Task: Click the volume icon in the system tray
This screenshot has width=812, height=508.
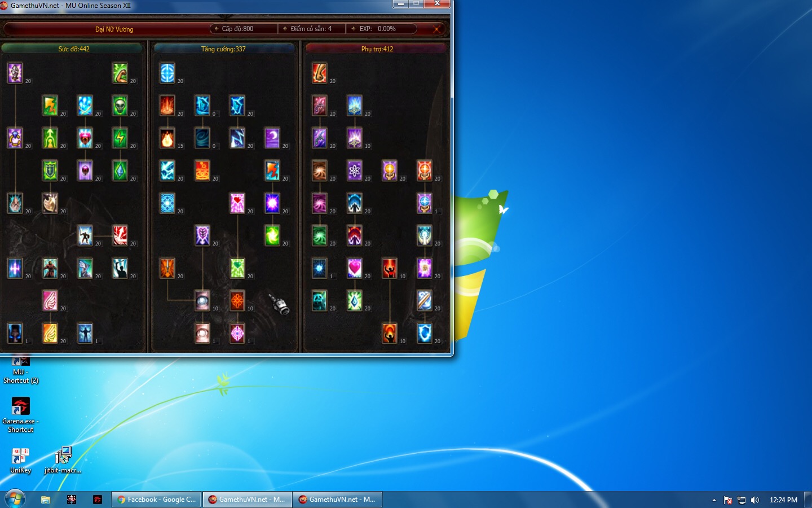Action: [x=755, y=500]
